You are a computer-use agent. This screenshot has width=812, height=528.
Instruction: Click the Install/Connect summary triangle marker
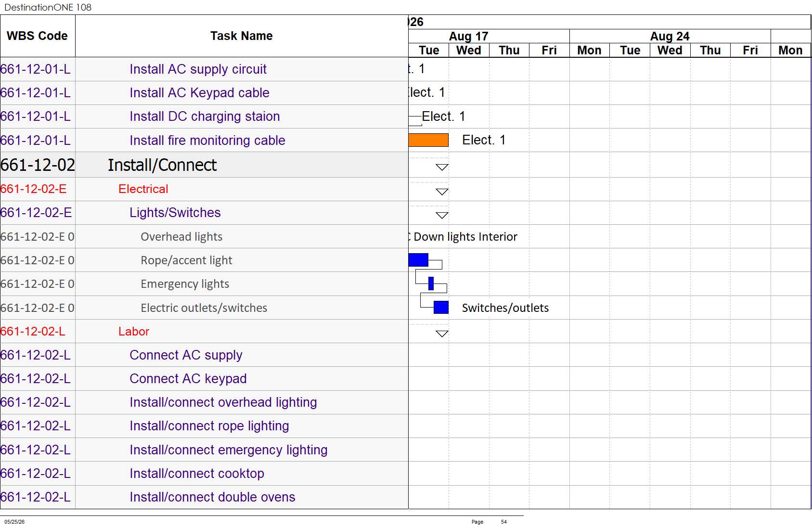(442, 167)
